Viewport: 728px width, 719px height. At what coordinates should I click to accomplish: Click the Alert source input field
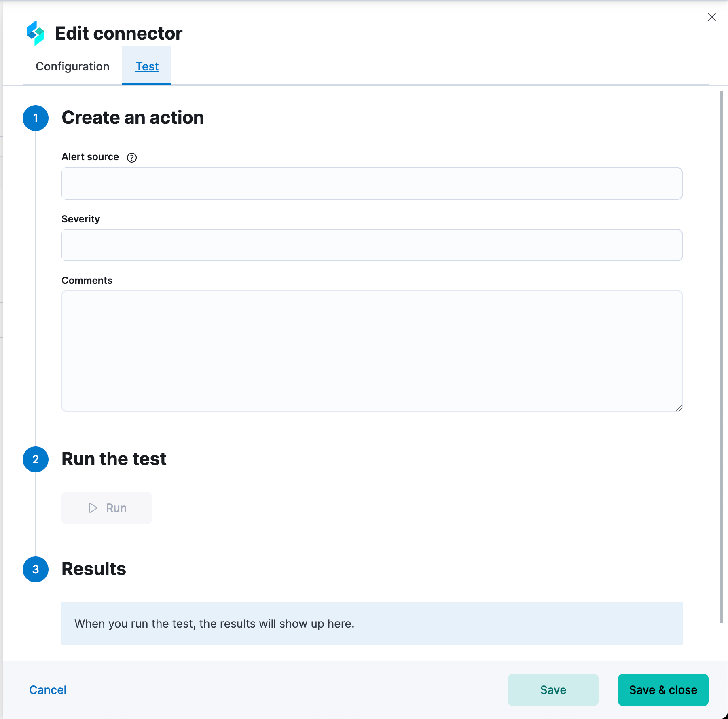tap(371, 183)
